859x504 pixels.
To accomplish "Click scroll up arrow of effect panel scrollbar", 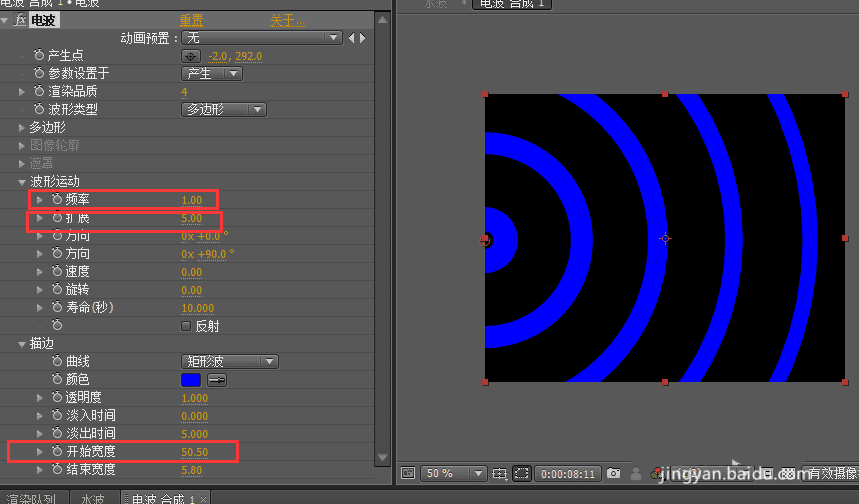I will pyautogui.click(x=382, y=20).
